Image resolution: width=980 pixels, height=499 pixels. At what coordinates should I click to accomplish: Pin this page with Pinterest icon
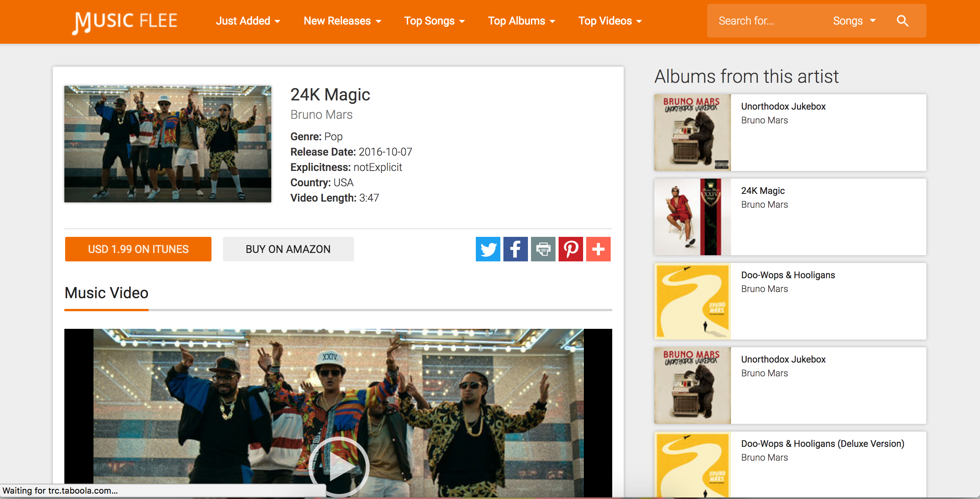tap(570, 249)
